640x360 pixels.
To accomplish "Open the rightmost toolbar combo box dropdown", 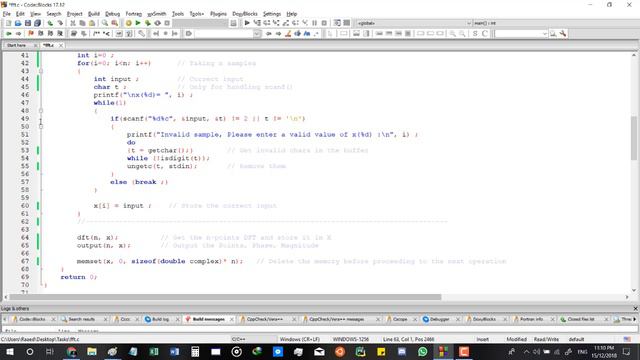I will click(x=544, y=33).
